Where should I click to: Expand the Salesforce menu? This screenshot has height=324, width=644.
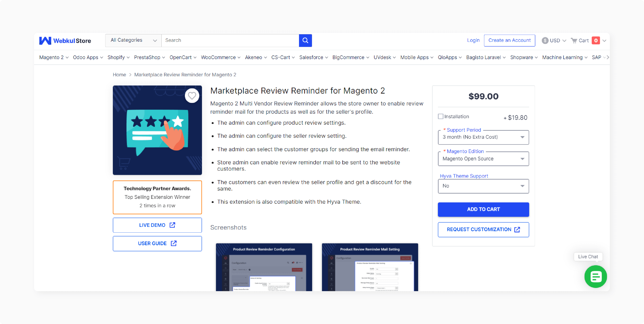pyautogui.click(x=314, y=57)
